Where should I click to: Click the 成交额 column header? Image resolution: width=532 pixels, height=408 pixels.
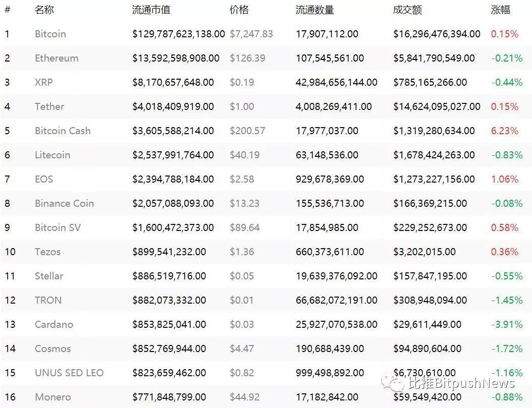point(407,10)
